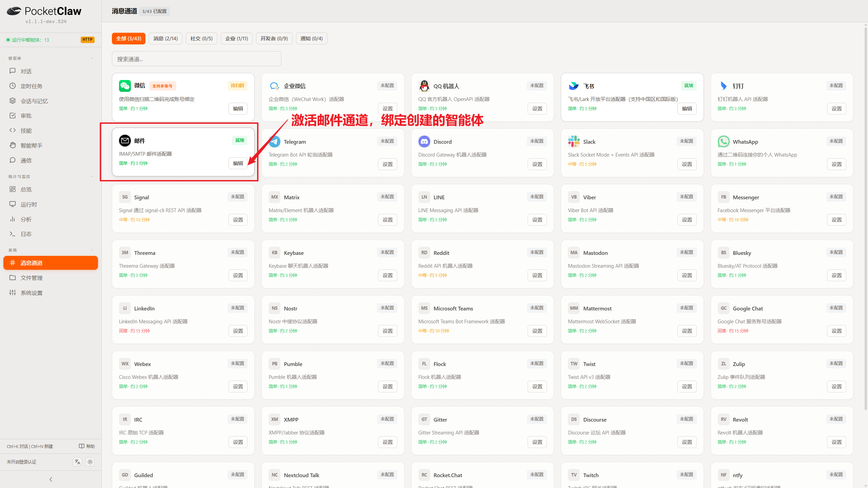The image size is (868, 488).
Task: Click the 邮件 envelope icon
Action: (x=125, y=141)
